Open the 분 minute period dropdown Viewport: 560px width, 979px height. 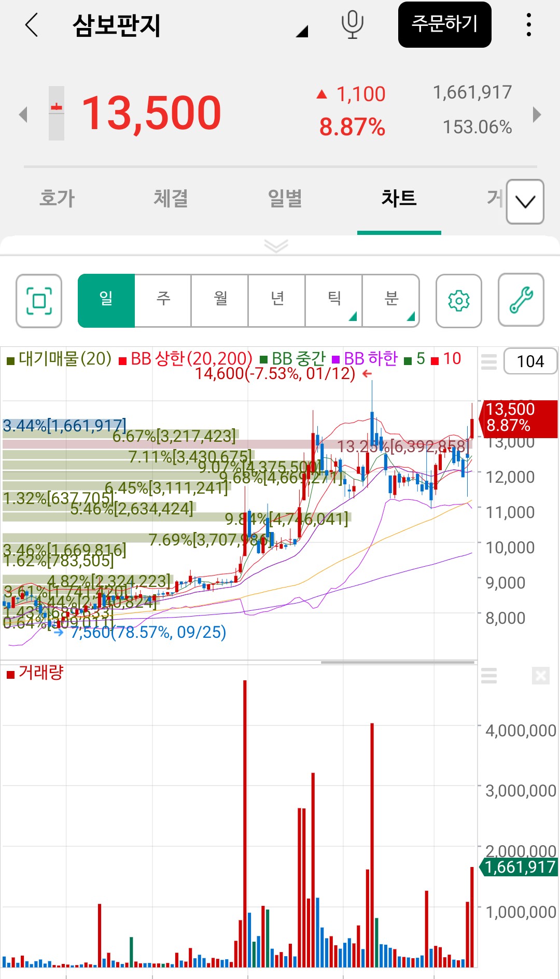[x=390, y=301]
